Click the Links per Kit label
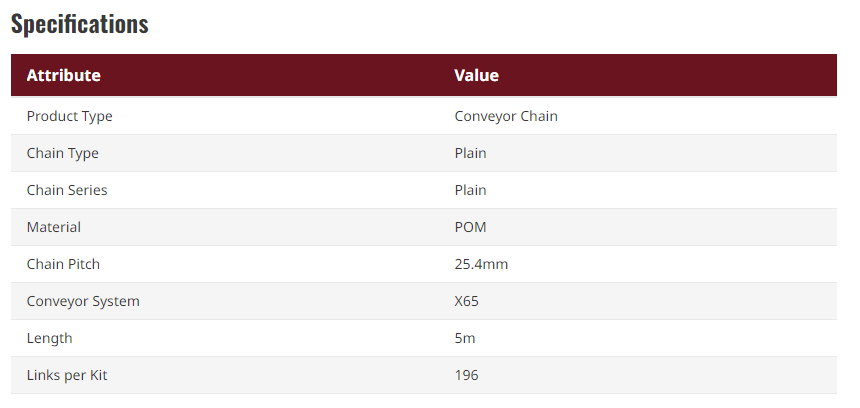 point(66,375)
